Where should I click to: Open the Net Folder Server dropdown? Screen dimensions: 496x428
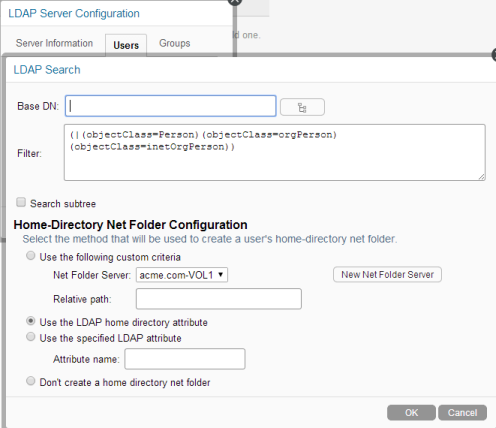coord(182,275)
